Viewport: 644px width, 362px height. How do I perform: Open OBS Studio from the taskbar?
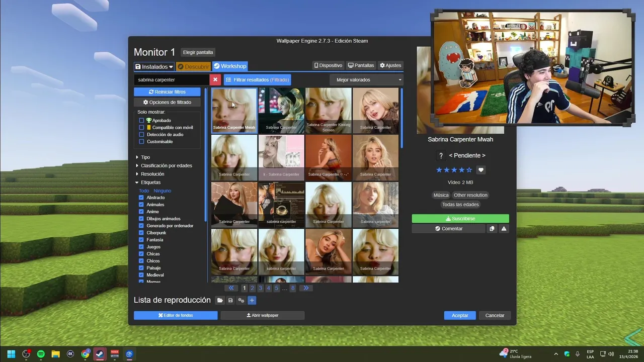point(26,354)
